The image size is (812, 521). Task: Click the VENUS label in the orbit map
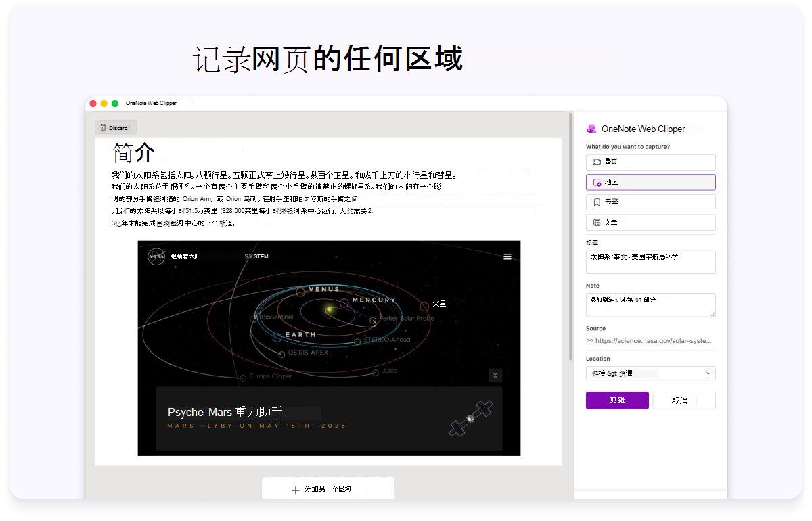(x=324, y=289)
